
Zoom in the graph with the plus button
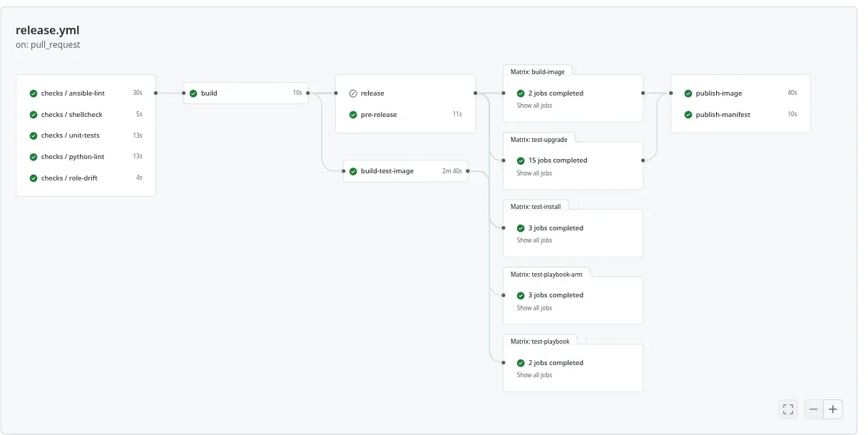point(832,409)
